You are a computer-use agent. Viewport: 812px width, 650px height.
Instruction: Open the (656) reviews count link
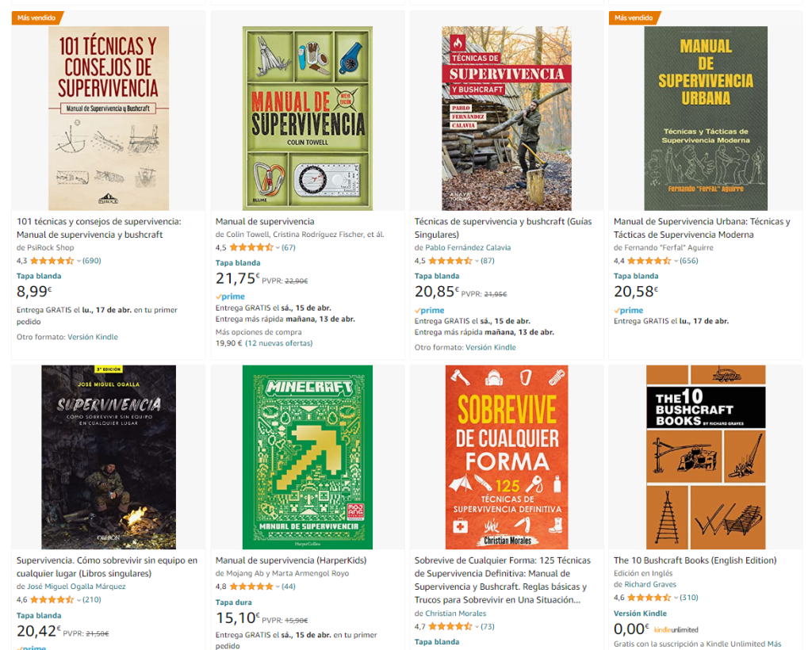click(689, 261)
